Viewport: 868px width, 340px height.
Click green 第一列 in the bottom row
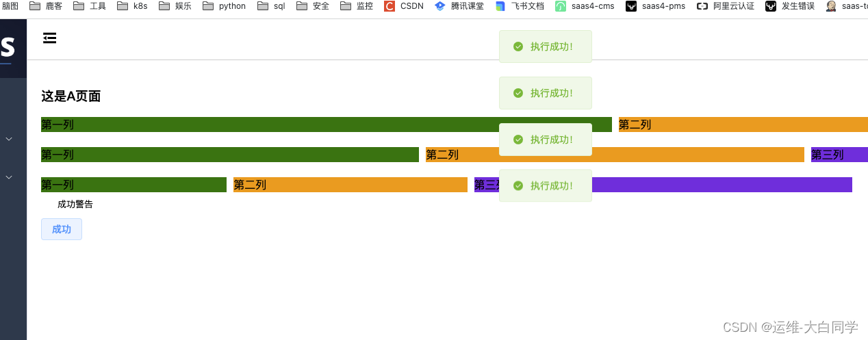tap(133, 185)
